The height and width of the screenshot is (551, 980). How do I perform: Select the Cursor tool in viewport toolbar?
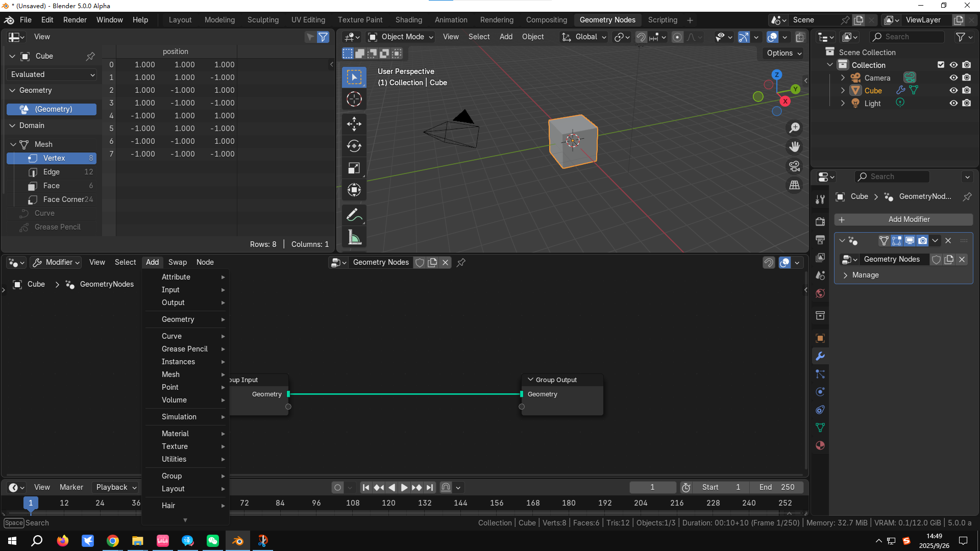(354, 99)
